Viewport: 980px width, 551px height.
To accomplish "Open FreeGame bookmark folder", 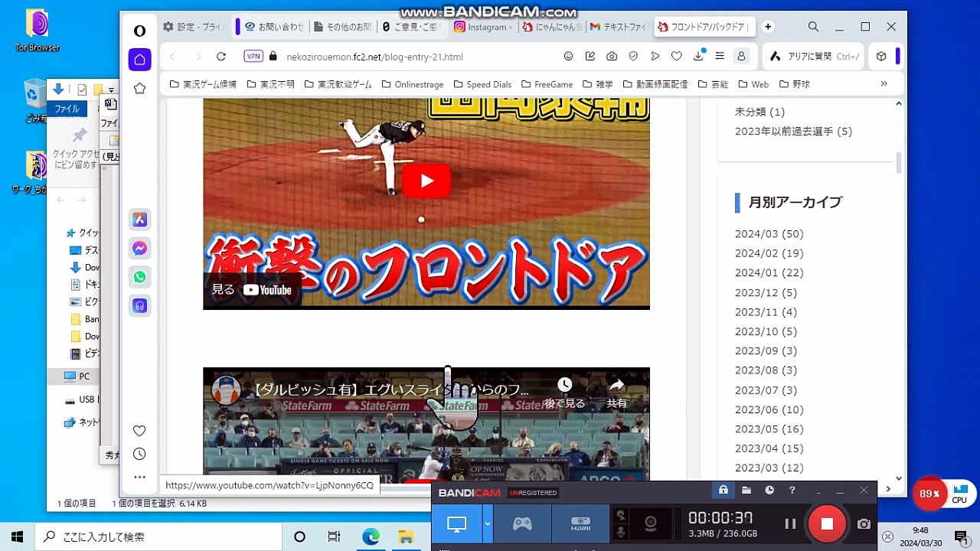I will pyautogui.click(x=547, y=84).
